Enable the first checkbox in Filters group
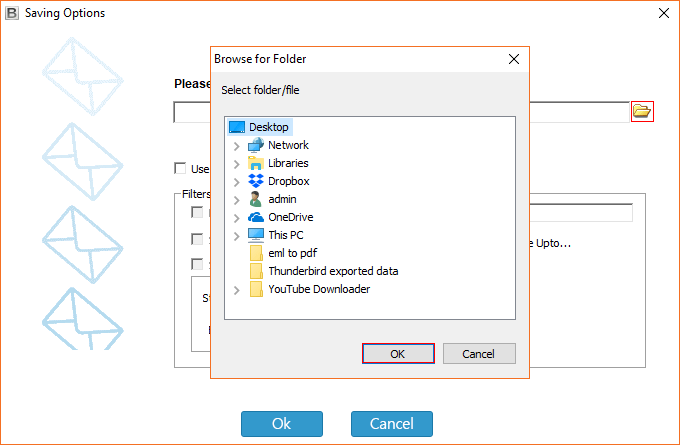 [197, 212]
